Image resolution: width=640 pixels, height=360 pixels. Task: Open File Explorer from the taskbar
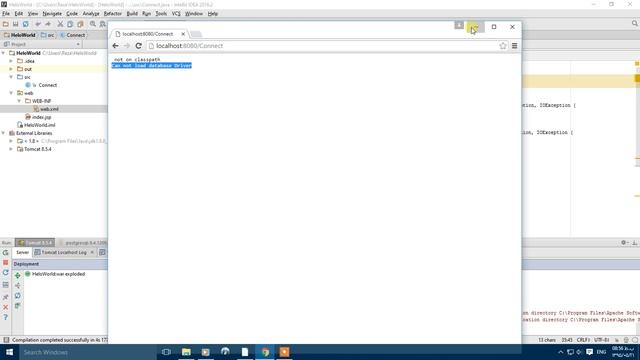(x=186, y=352)
